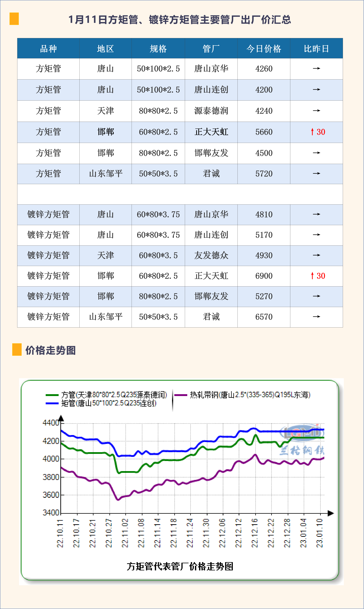Click the 规格 column header
364x609 pixels.
pyautogui.click(x=158, y=49)
